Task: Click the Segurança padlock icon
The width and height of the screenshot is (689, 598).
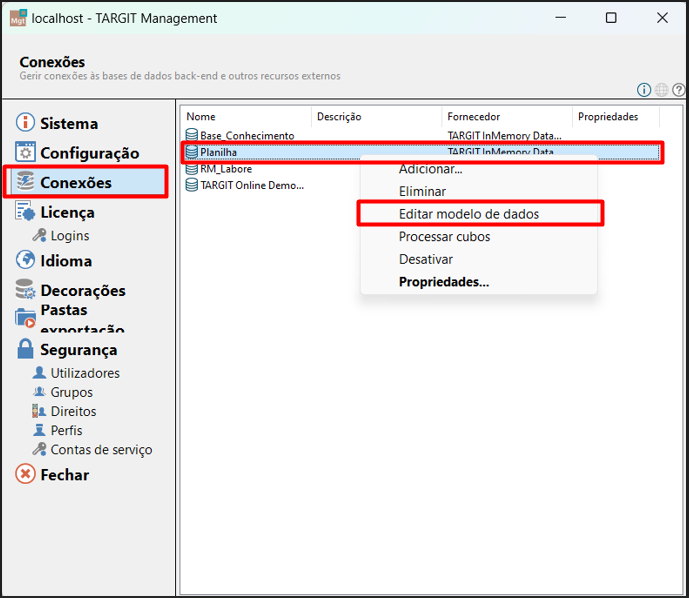Action: [25, 348]
